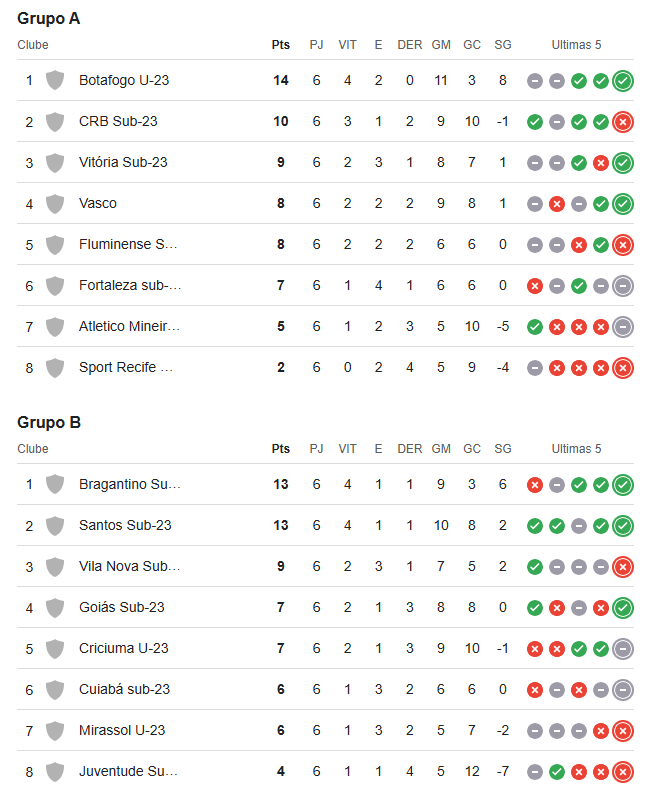Image resolution: width=655 pixels, height=803 pixels.
Task: Click Botafogo U-23's latest win icon
Action: 623,81
